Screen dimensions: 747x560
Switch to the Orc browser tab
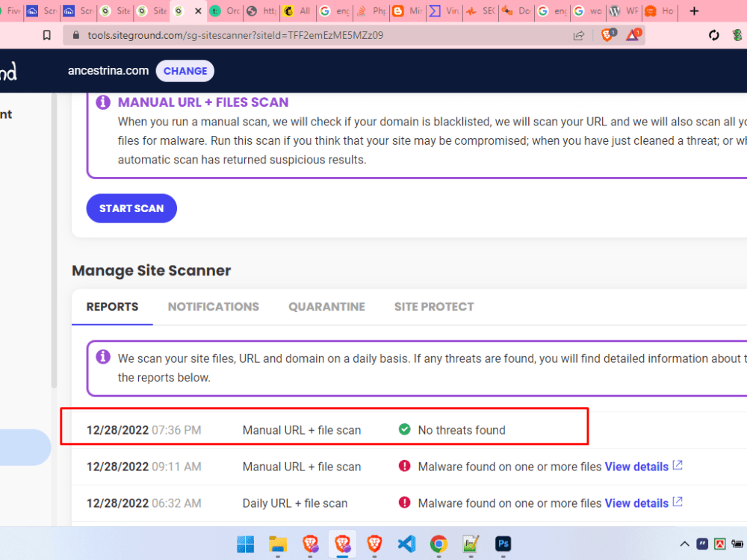pos(225,11)
